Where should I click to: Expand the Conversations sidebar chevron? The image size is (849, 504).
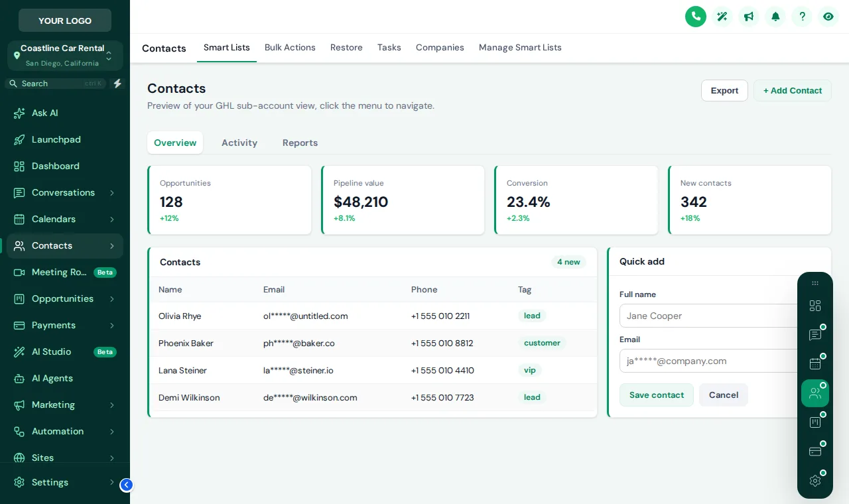pos(112,193)
